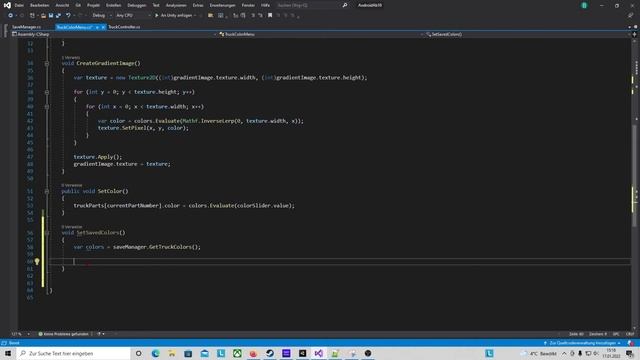Screen dimensions: 640x360
Task: Open the Erweiterungen menu
Action: coord(222,5)
